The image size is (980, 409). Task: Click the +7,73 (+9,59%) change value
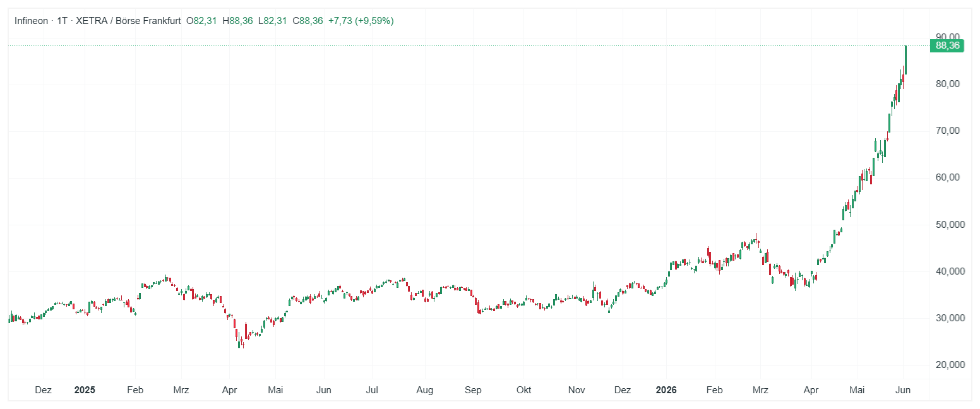(361, 21)
